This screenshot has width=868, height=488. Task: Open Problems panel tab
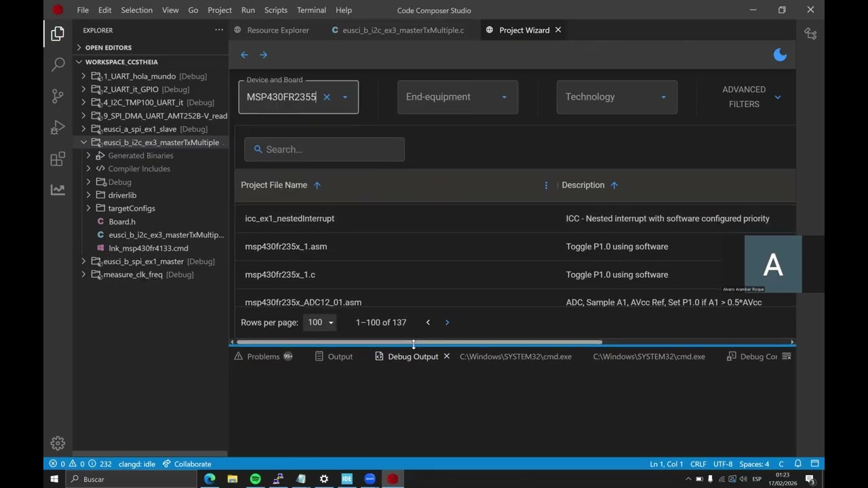pyautogui.click(x=263, y=357)
